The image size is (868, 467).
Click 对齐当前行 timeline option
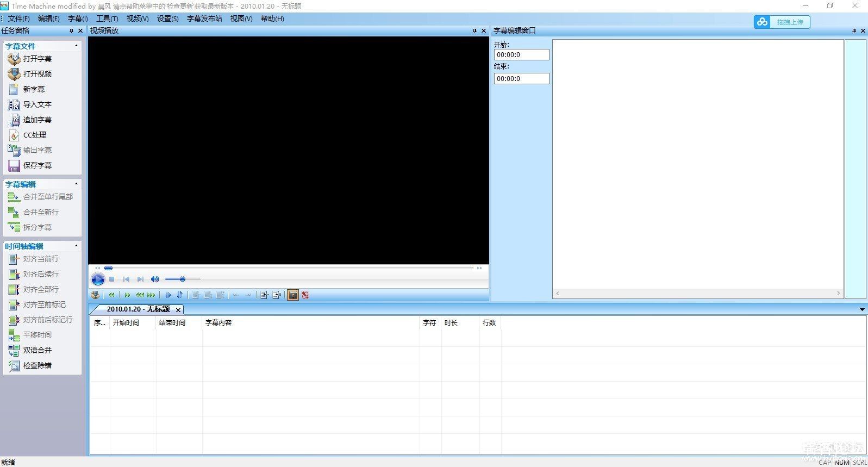pos(34,259)
